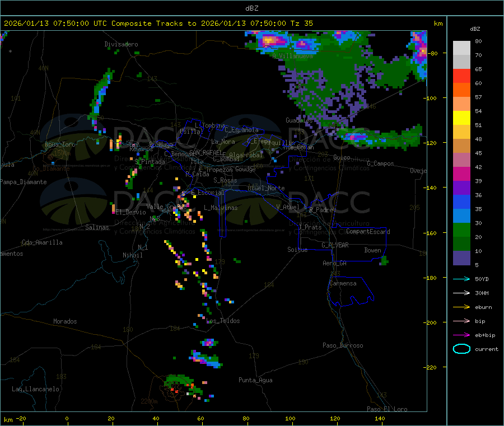Image resolution: width=504 pixels, height=426 pixels.
Task: Click the Salinas map label
Action: pos(97,227)
